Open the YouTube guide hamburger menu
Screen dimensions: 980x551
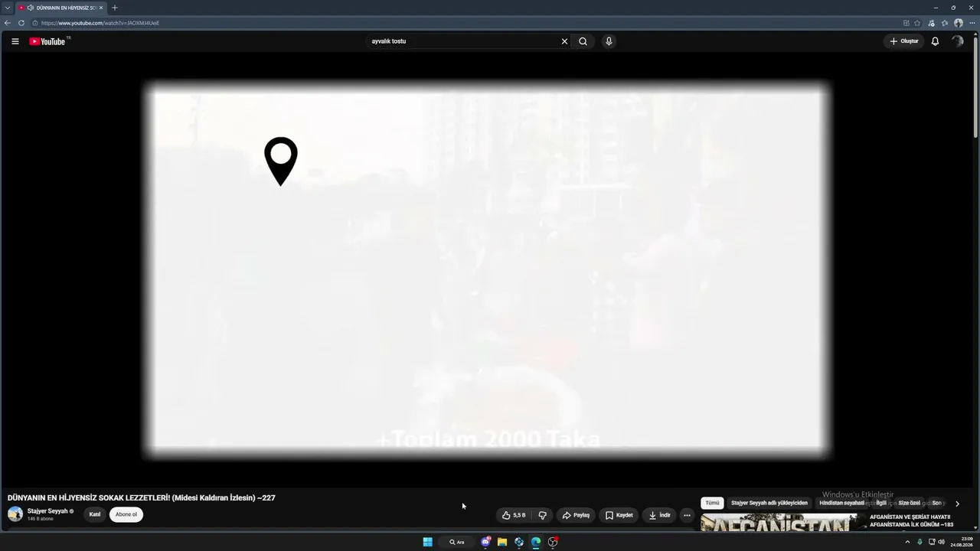[15, 41]
